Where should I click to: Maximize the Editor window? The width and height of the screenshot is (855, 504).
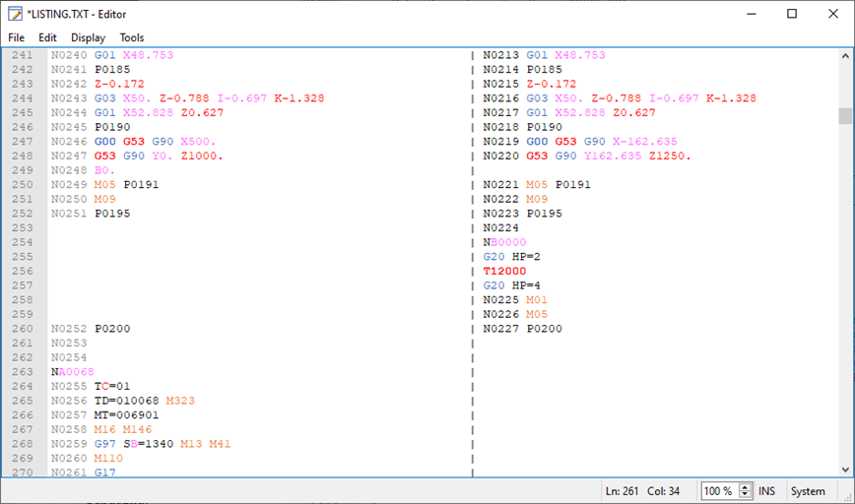[x=791, y=14]
